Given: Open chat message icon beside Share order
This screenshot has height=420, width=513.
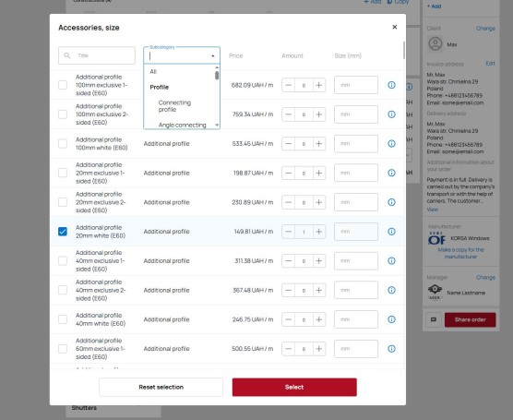Looking at the screenshot, I should (x=434, y=319).
